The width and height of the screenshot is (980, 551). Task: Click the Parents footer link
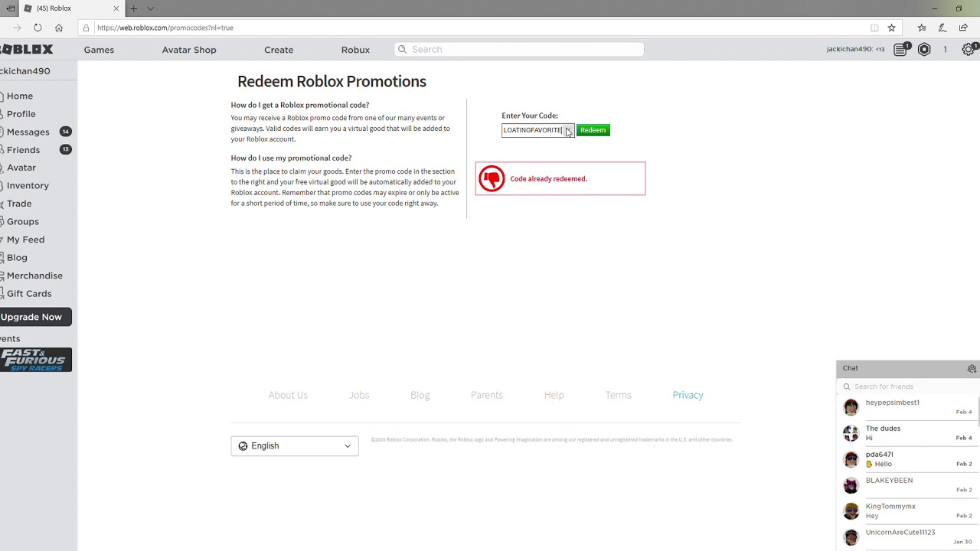pos(487,395)
